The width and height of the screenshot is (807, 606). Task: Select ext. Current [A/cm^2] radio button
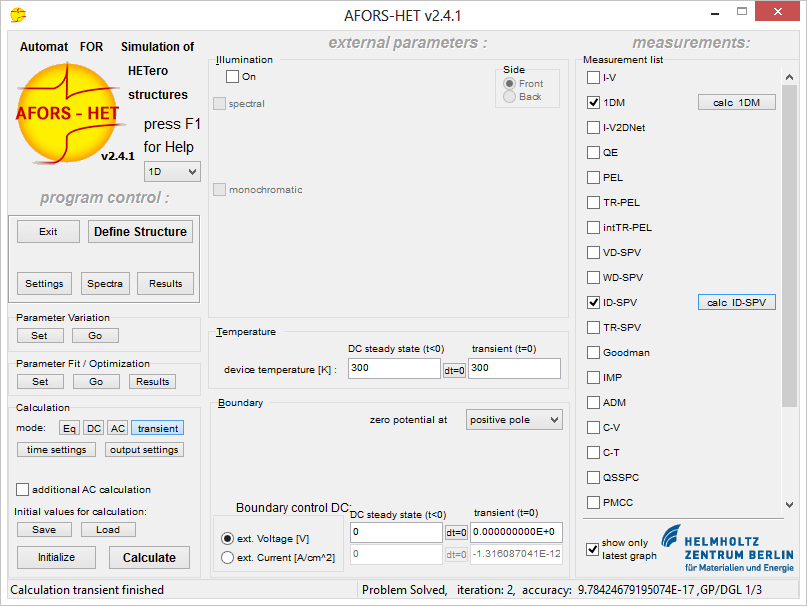(x=227, y=558)
